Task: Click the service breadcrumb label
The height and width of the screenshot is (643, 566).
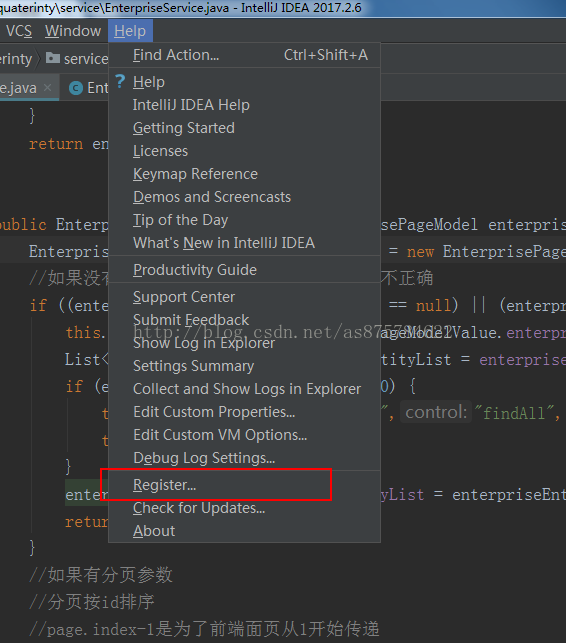Action: (86, 59)
